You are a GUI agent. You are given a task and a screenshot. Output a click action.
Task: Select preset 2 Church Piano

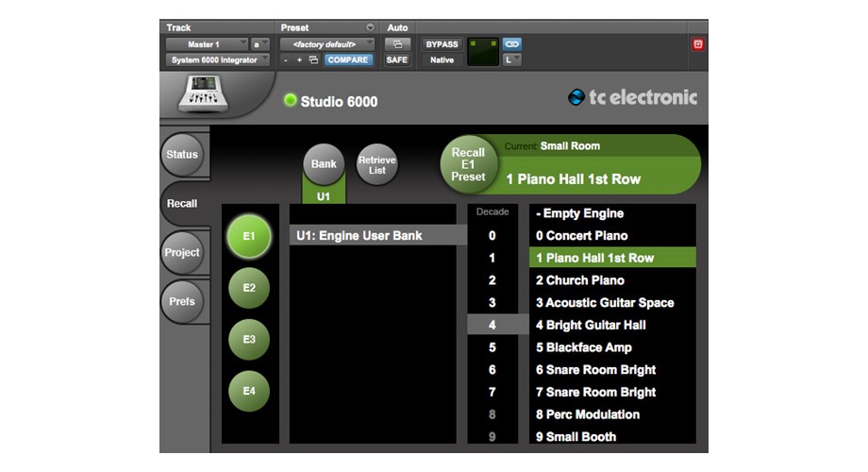tap(613, 280)
